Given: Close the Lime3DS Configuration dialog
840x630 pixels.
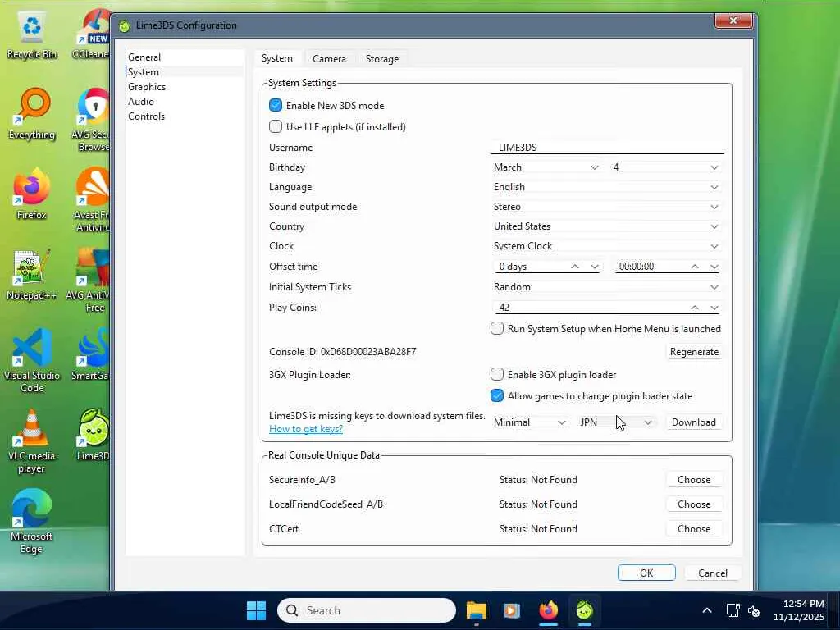Looking at the screenshot, I should [x=733, y=21].
